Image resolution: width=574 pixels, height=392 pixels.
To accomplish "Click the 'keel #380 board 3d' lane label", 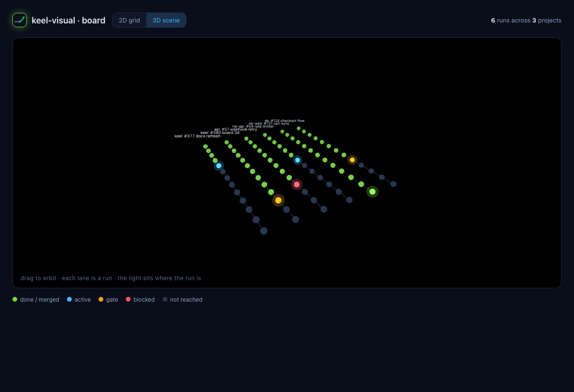I will (220, 132).
